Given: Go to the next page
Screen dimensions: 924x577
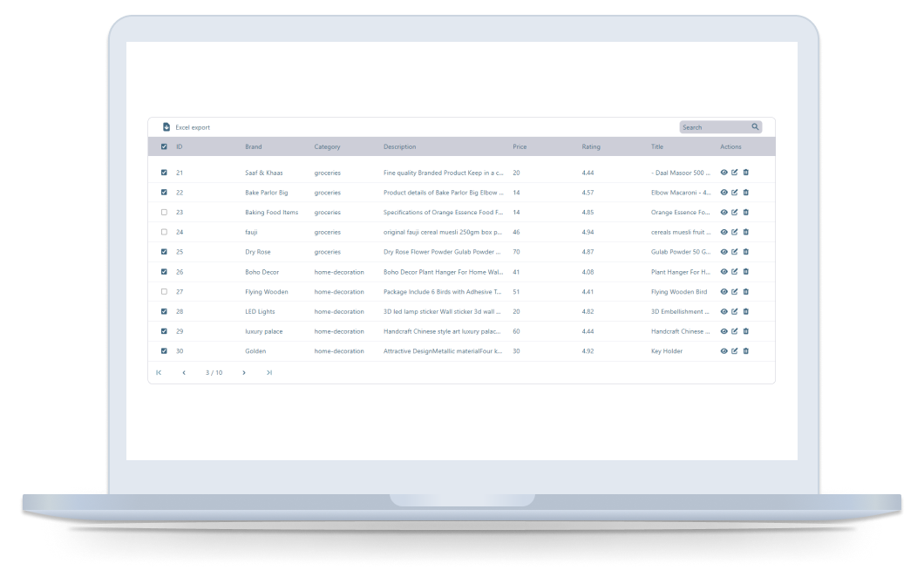Looking at the screenshot, I should click(244, 372).
